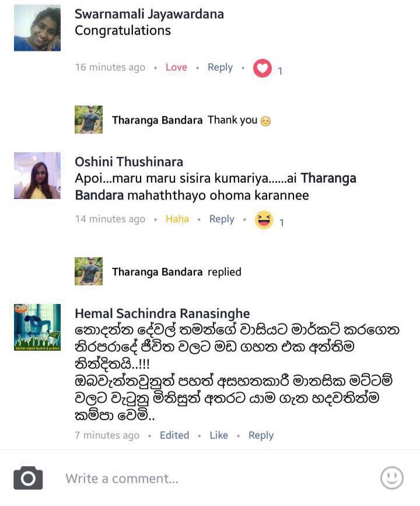Tap the camera icon to attach a photo
This screenshot has height=506, width=420.
tap(28, 478)
